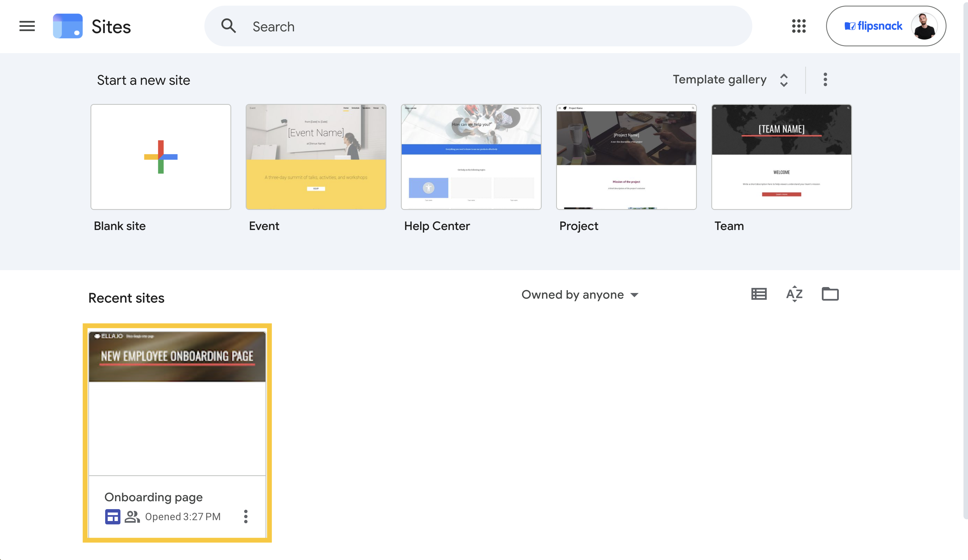Click the shared people icon on Onboarding page
Screen dimensions: 968x560
(132, 516)
